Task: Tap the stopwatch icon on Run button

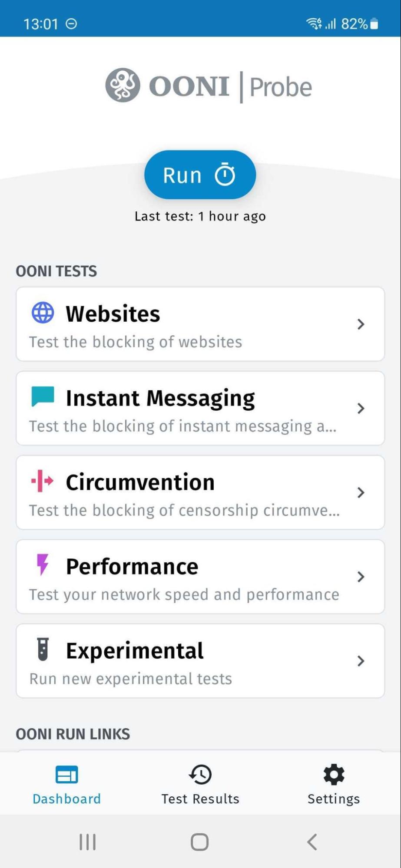Action: click(225, 175)
